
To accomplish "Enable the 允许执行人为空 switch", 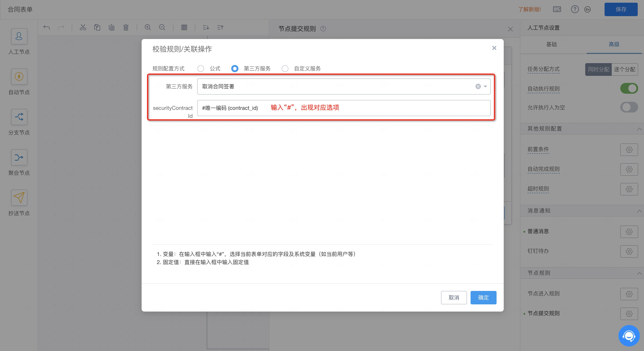I will pos(629,107).
